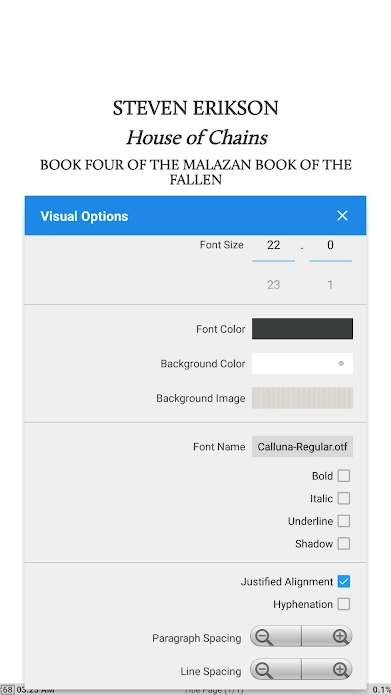This screenshot has width=391, height=695.
Task: Enable the Bold checkbox
Action: tap(344, 476)
